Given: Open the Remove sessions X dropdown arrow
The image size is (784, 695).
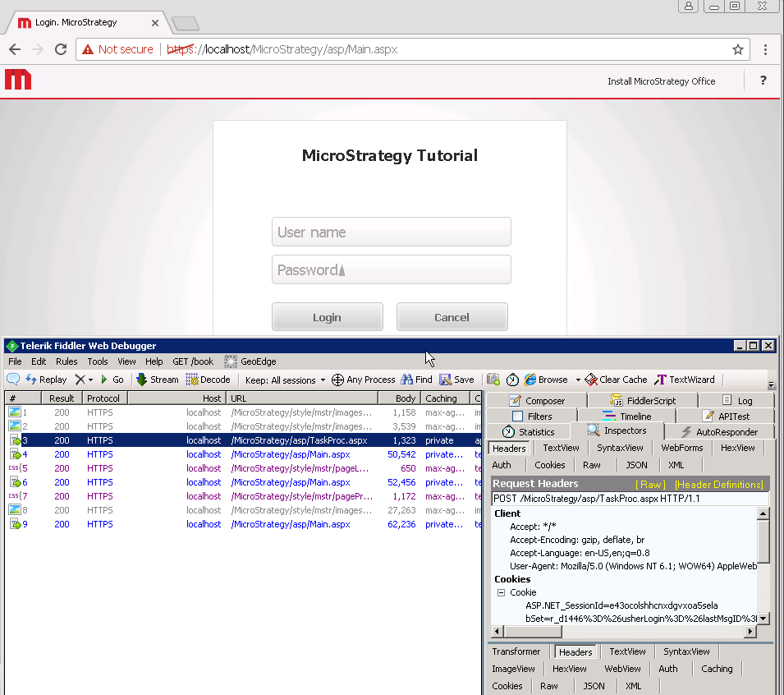Looking at the screenshot, I should tap(90, 380).
